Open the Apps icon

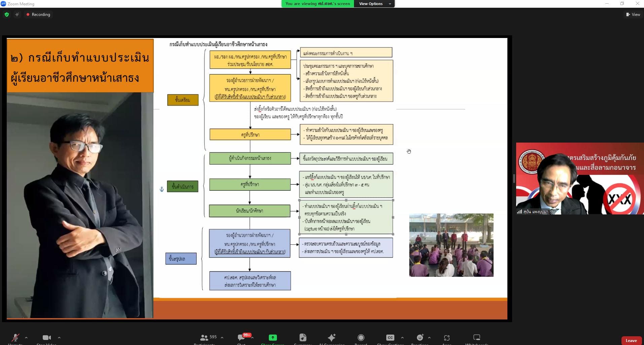[446, 338]
